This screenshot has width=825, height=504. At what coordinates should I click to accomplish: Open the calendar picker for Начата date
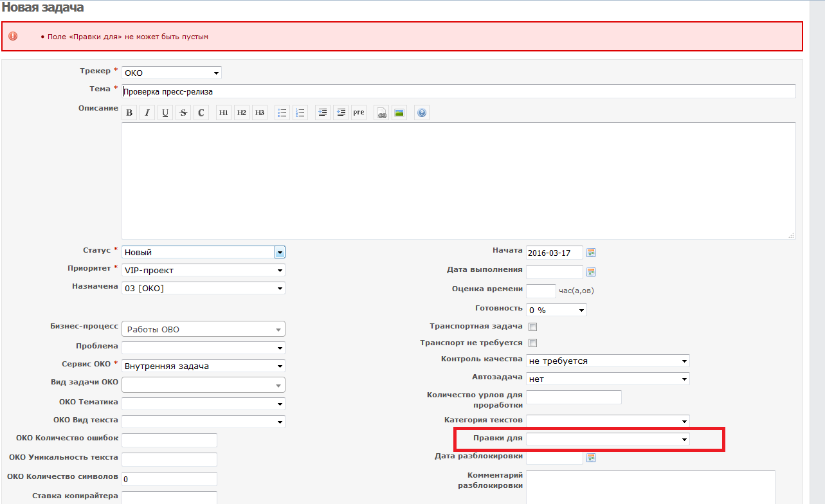(591, 253)
